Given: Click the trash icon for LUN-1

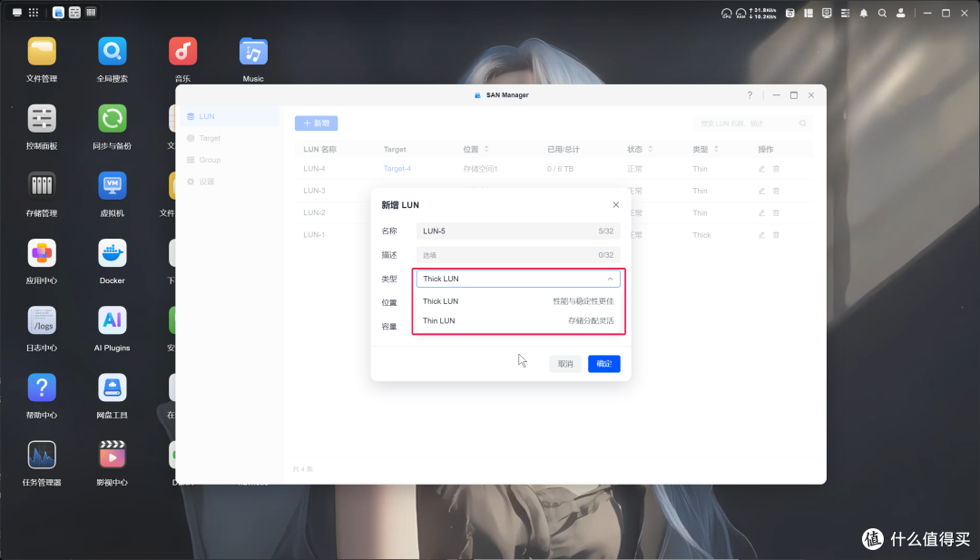Looking at the screenshot, I should pyautogui.click(x=776, y=235).
